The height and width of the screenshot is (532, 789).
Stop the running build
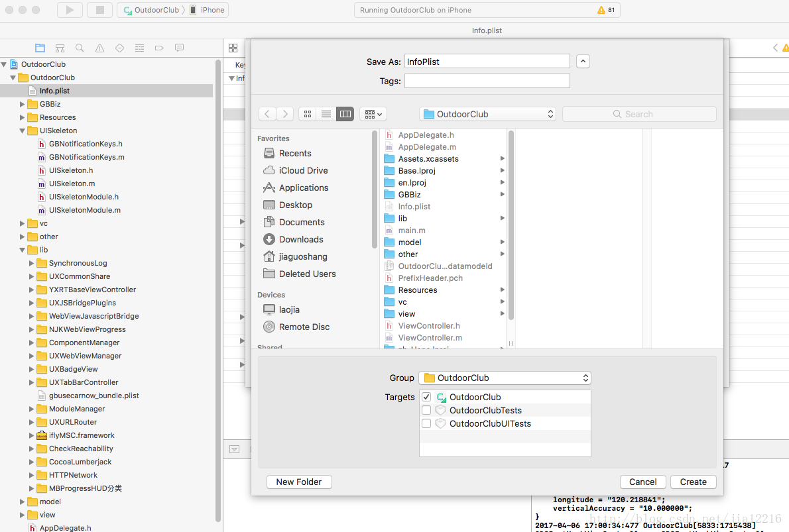(x=99, y=10)
